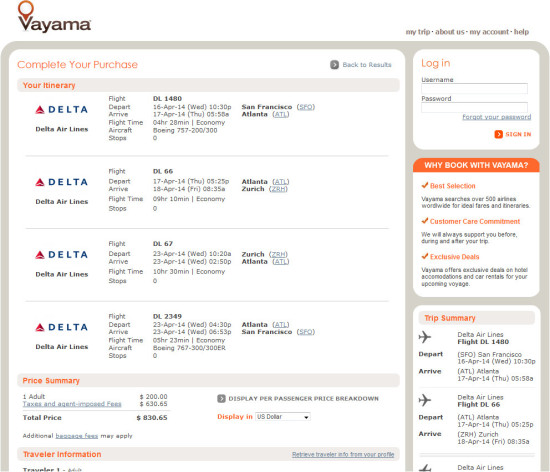Click the 1 Adult fare $ 200.00

pyautogui.click(x=153, y=397)
